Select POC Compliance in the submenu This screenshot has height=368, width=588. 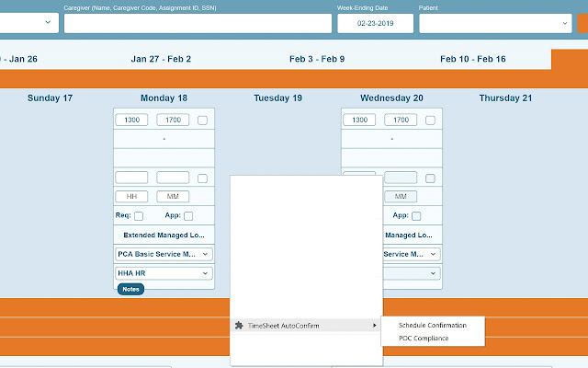424,338
